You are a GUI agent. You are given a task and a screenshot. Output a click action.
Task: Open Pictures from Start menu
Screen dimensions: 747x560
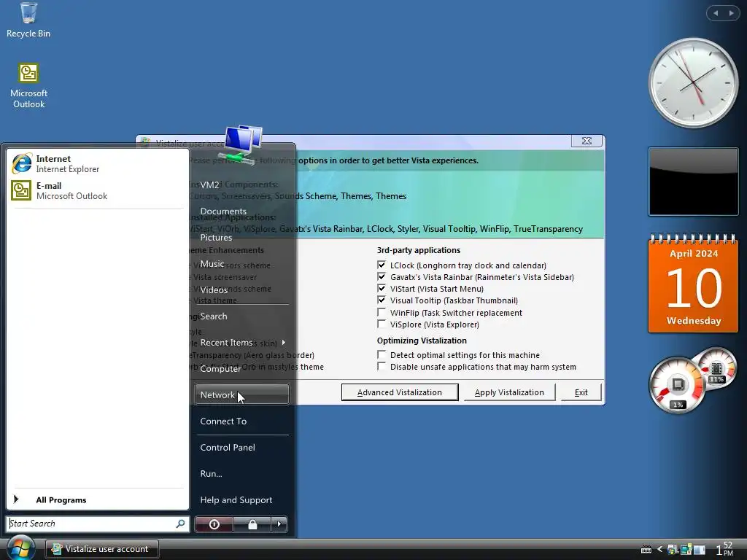pos(242,237)
